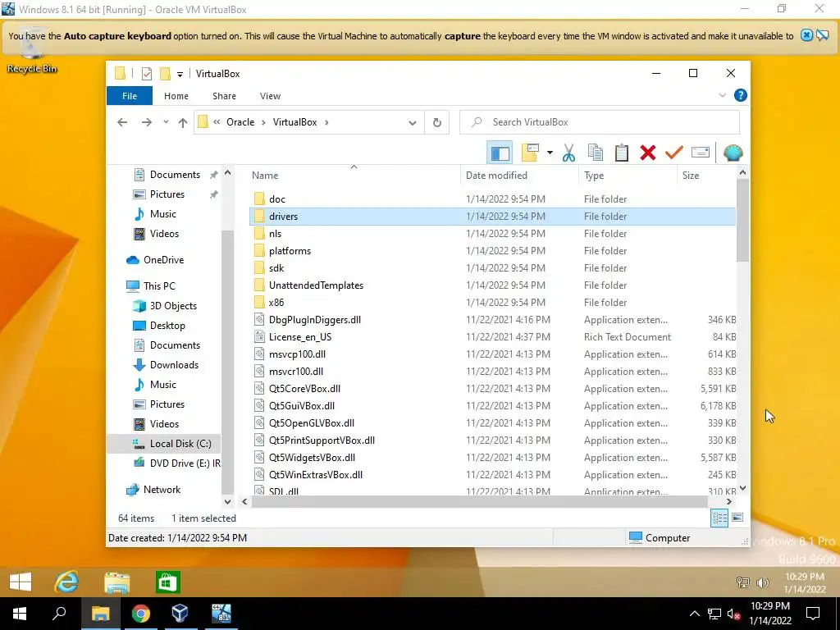Click the orange checkmark Properties icon
The image size is (840, 630).
pyautogui.click(x=674, y=153)
